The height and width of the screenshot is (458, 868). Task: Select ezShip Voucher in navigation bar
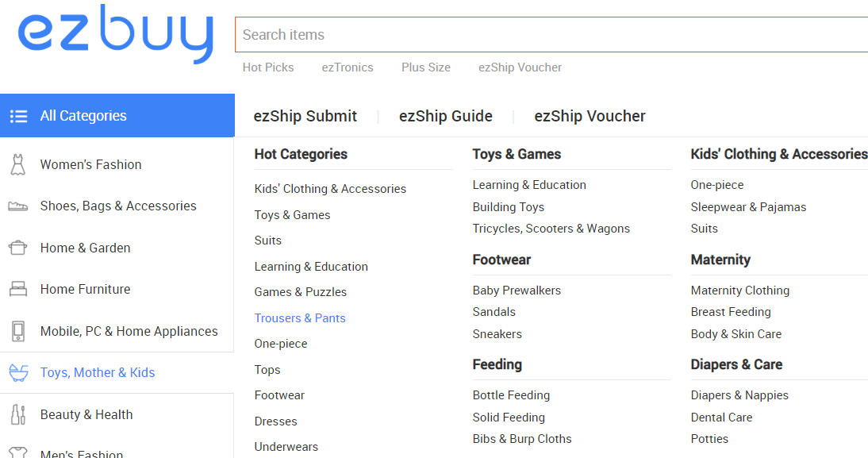coord(590,117)
